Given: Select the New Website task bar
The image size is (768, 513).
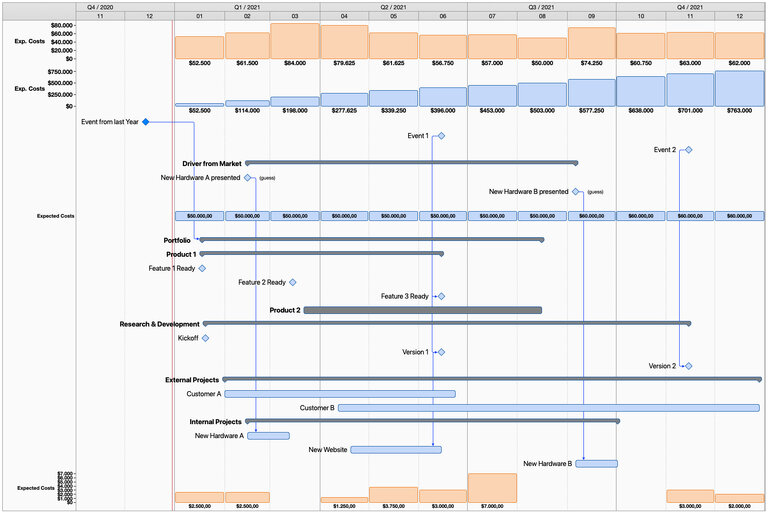Looking at the screenshot, I should pos(396,450).
